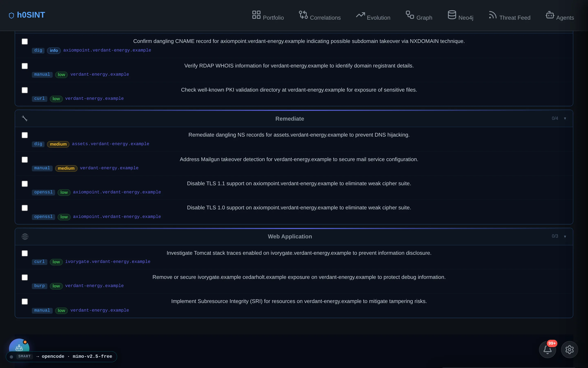
Task: Click the Web Application globe icon
Action: [25, 237]
